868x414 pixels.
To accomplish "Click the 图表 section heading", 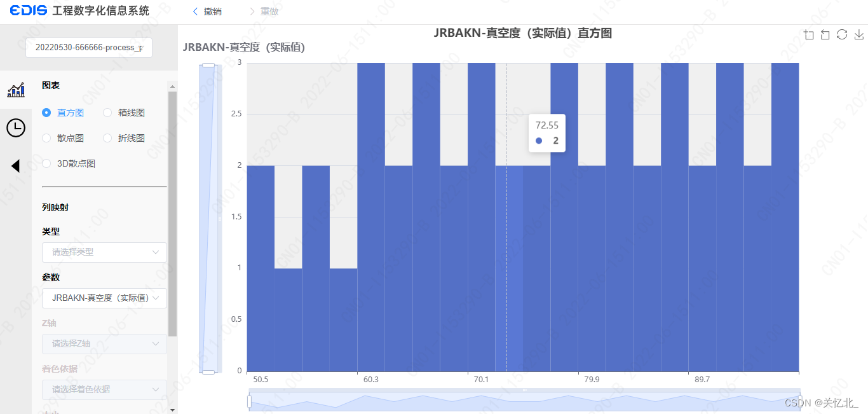I will coord(51,85).
